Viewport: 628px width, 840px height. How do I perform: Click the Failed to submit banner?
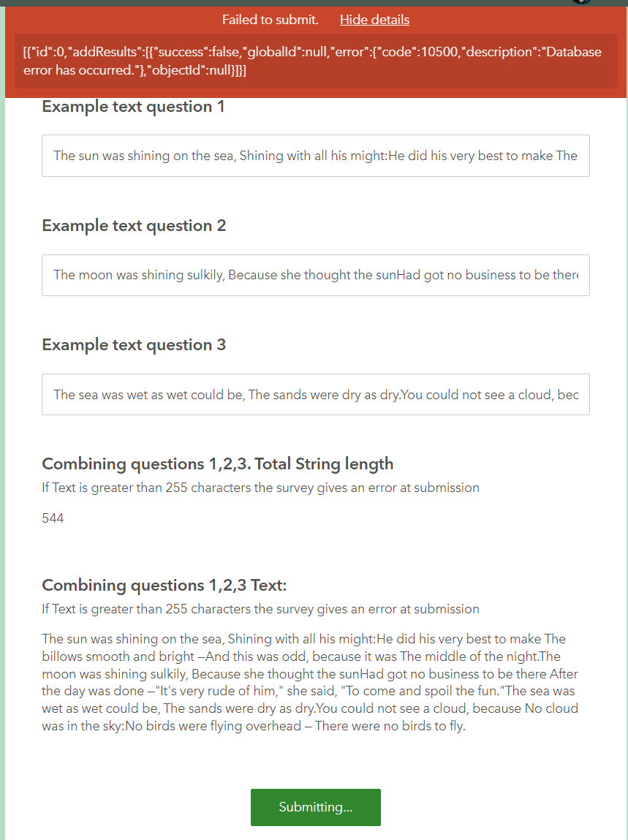click(x=271, y=20)
